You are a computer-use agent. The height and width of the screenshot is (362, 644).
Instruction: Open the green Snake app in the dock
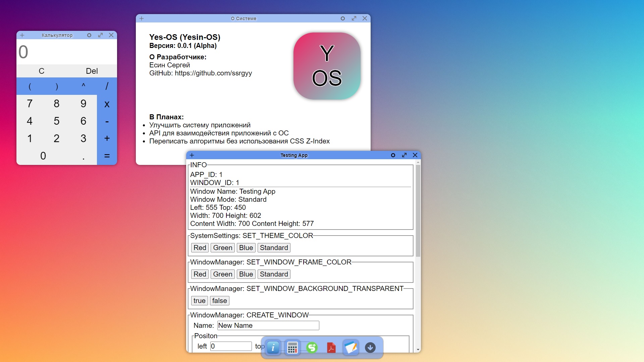(312, 348)
